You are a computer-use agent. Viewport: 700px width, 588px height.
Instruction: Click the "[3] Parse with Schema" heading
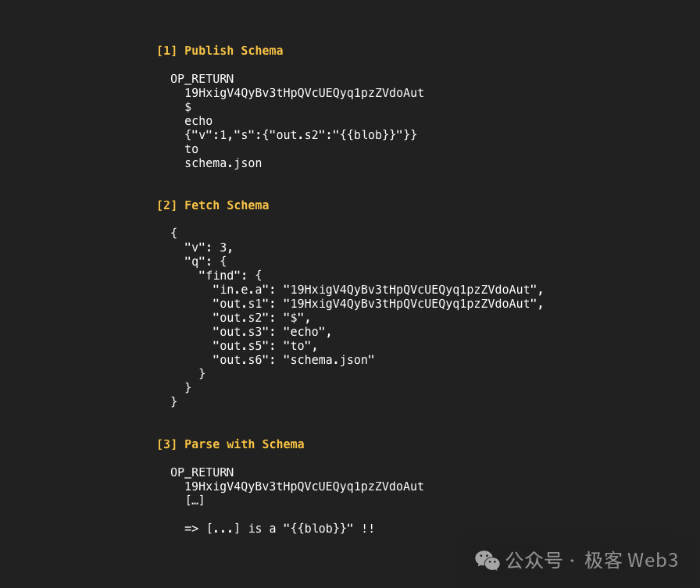(230, 444)
